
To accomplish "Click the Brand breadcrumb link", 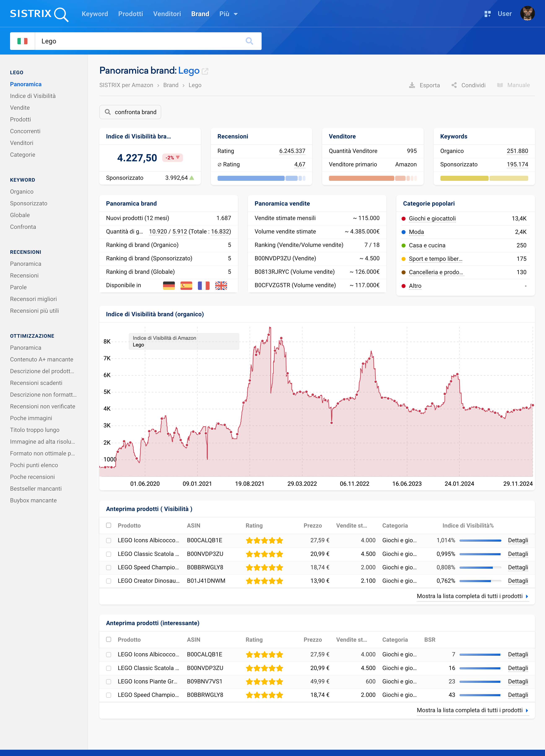I will (x=171, y=85).
